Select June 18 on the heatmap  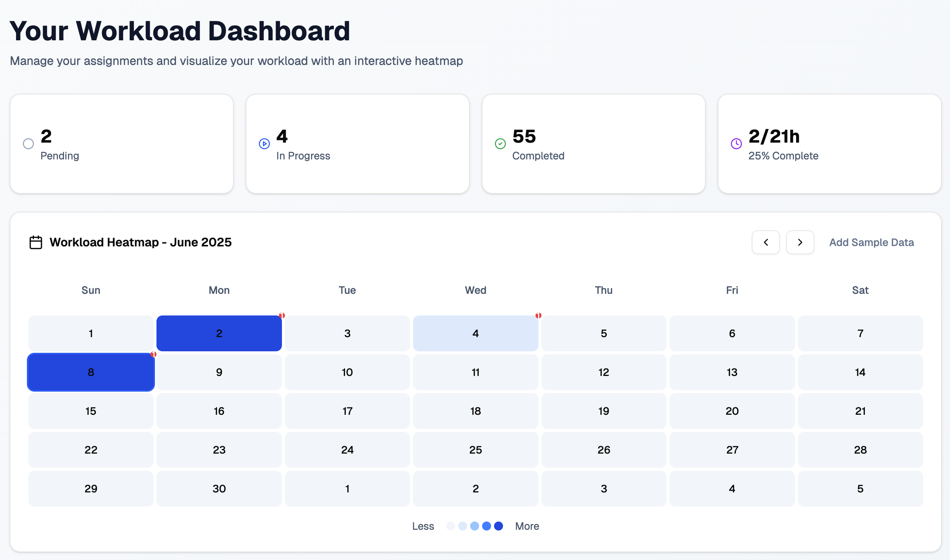pos(475,411)
